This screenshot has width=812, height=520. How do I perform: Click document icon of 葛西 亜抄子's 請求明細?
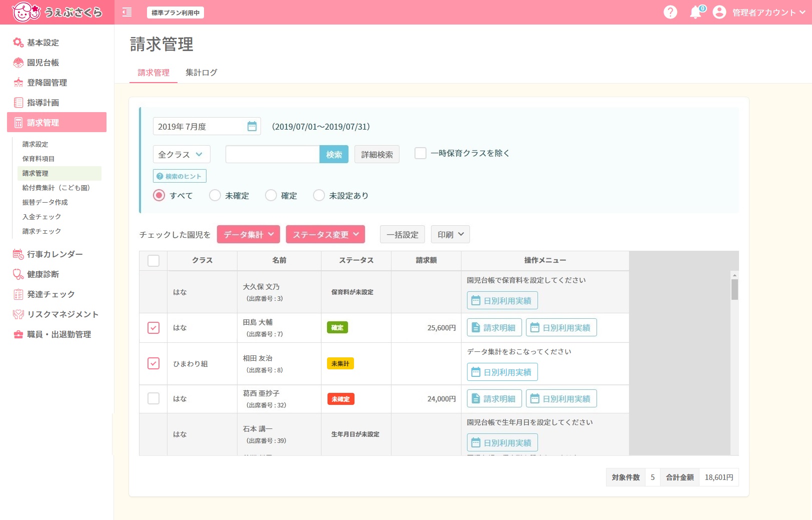(x=475, y=399)
